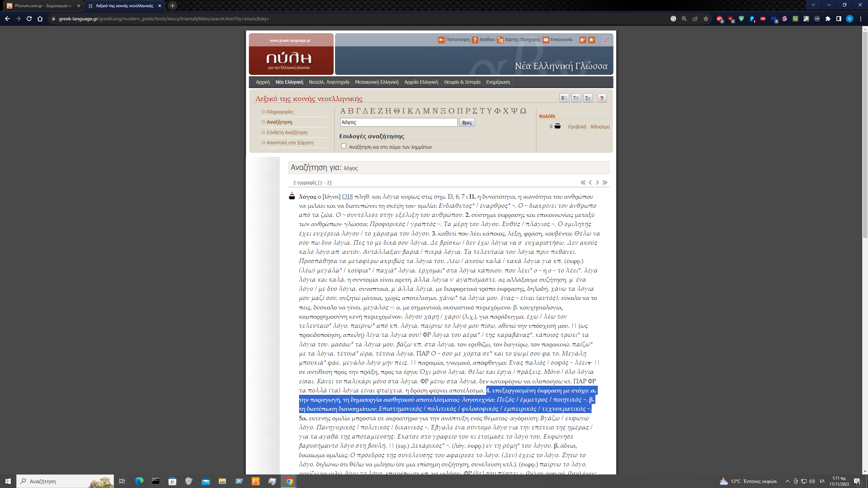Open Chrome tab search dropdown arrow
The height and width of the screenshot is (488, 868).
813,5
